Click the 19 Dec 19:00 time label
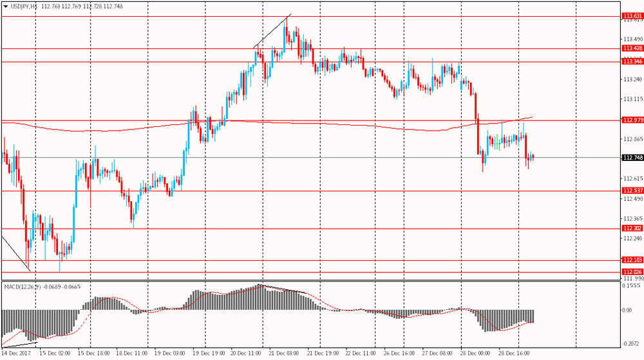Viewport: 644px width, 360px height. tap(209, 354)
